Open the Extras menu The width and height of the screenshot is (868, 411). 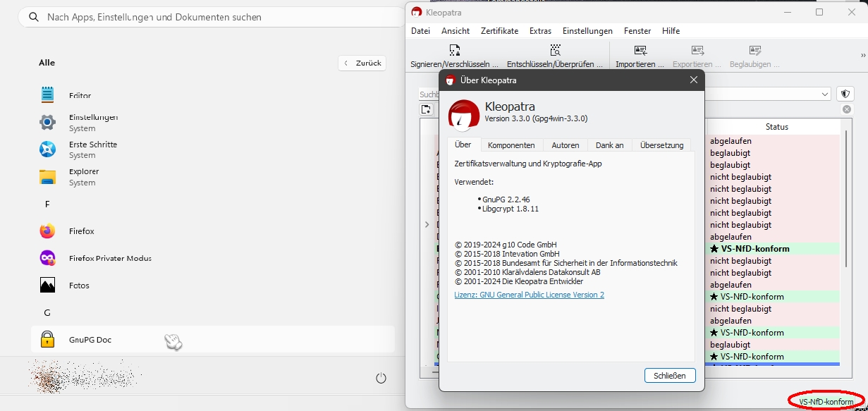541,31
